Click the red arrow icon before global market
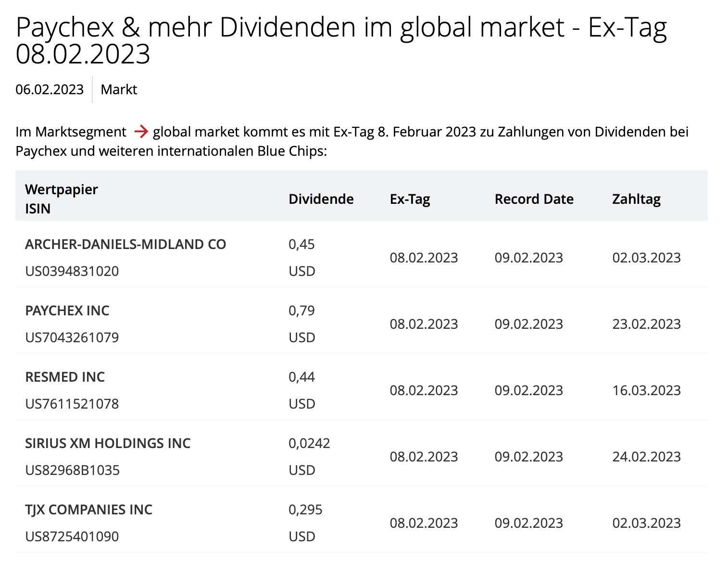Viewport: 728px width, 573px height. tap(141, 132)
